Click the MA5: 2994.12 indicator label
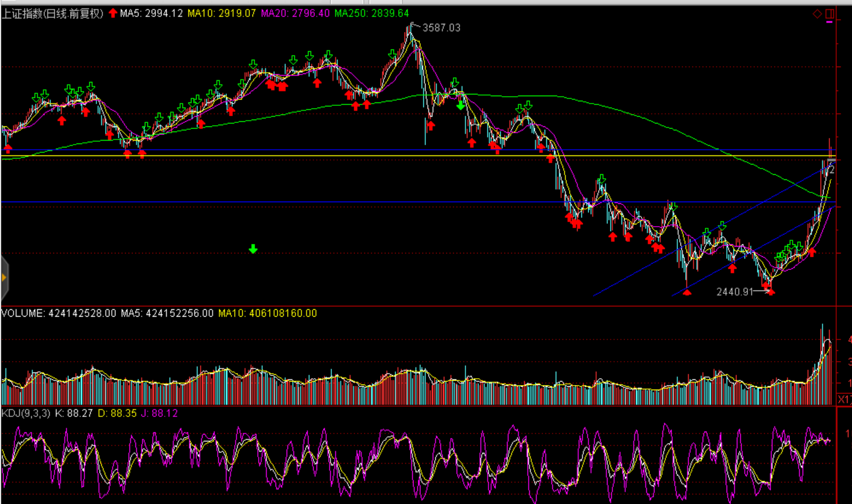Screen dimensions: 852x504 tap(151, 13)
